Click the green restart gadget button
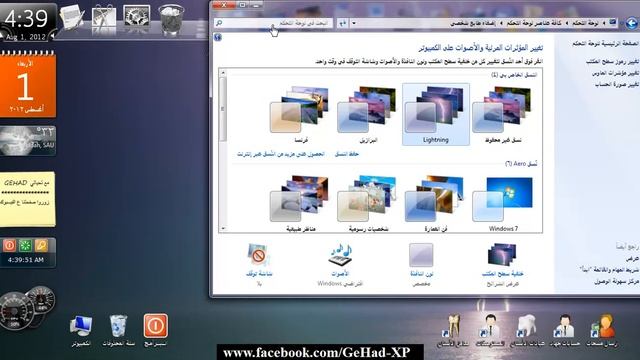Screen dimensions: 640x360 click(25, 245)
